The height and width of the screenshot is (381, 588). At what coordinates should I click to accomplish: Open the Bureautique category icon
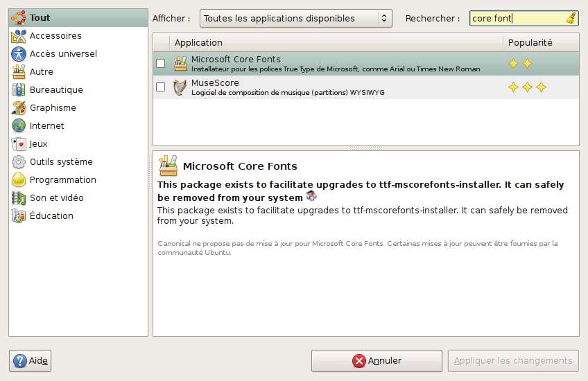pos(18,90)
